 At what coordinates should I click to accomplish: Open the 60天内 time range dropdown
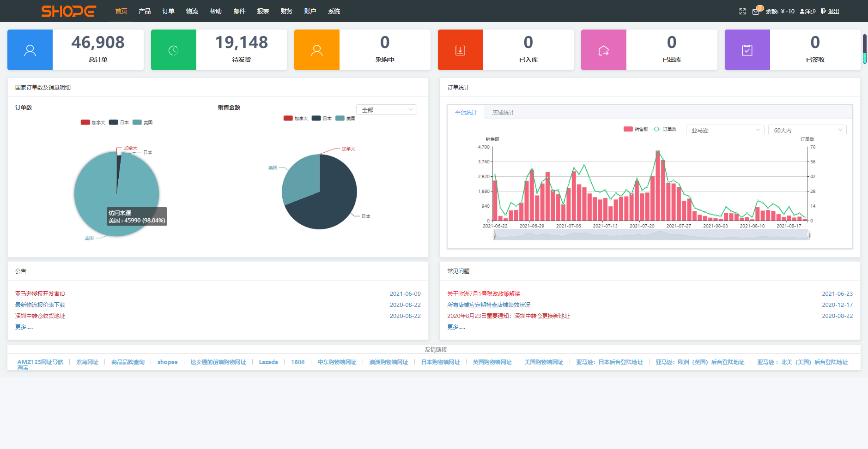tap(807, 130)
